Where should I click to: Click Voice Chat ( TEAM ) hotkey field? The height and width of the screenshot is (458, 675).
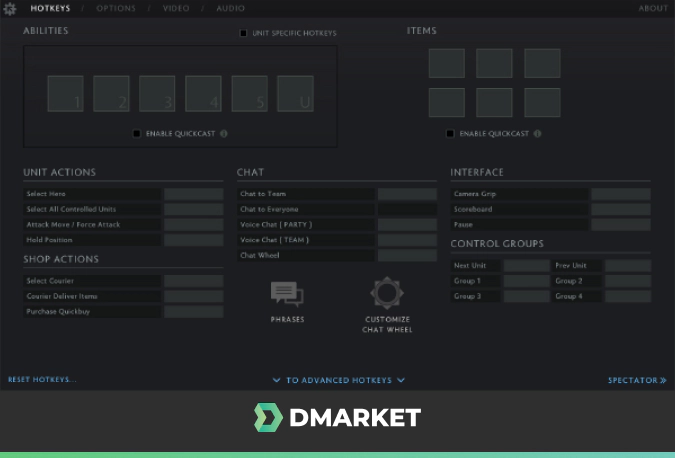click(407, 240)
